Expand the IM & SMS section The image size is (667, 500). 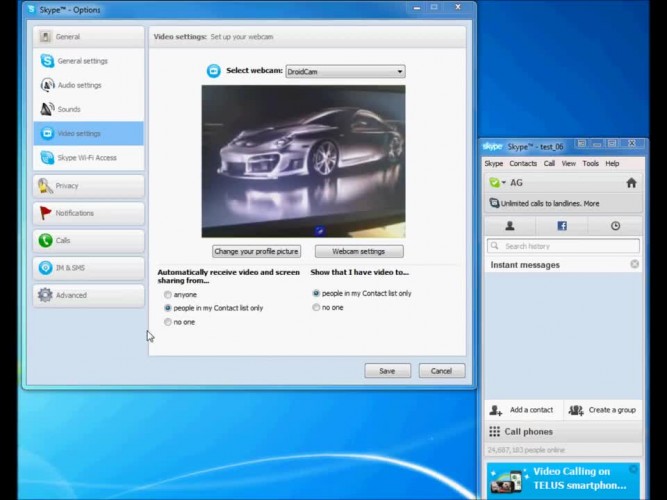[x=88, y=268]
